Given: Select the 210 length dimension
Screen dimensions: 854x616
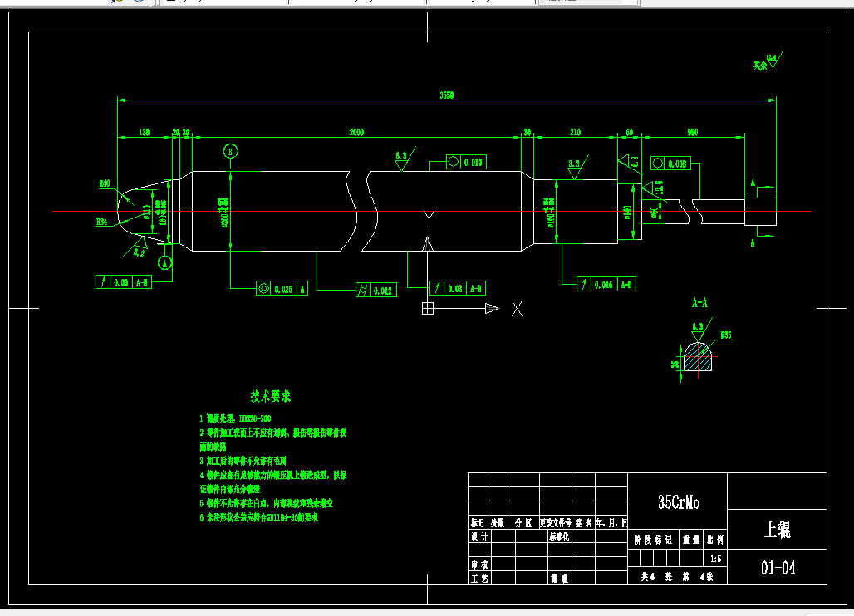Looking at the screenshot, I should (575, 132).
